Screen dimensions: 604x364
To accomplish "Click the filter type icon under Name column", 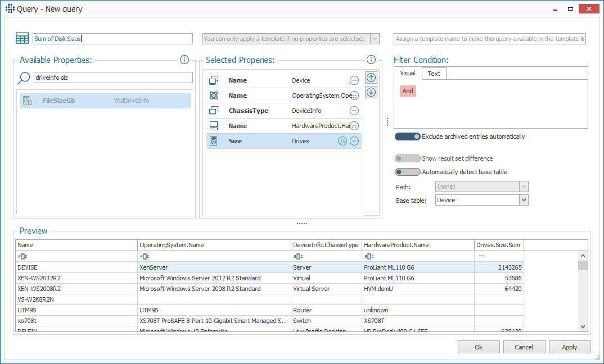I will 22,256.
